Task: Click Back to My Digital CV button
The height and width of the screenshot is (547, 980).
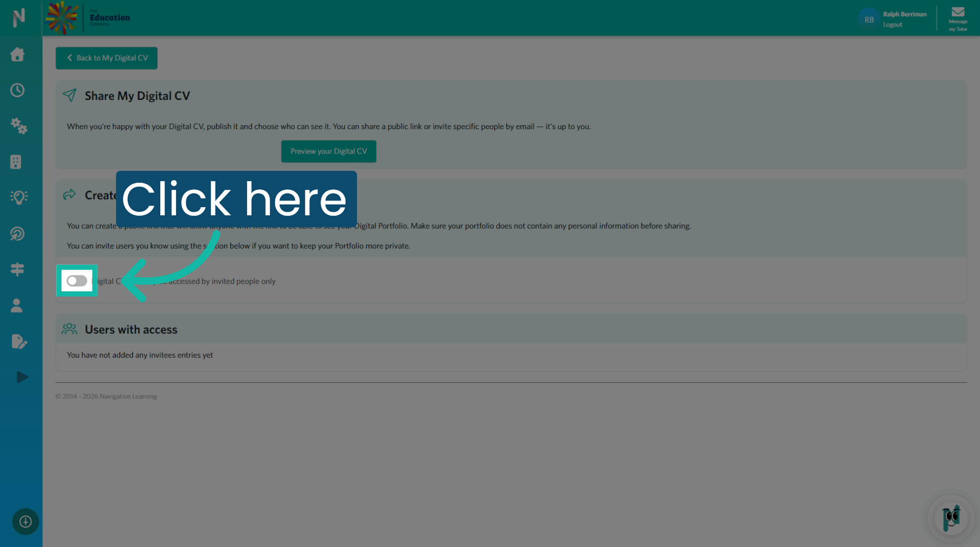Action: click(107, 58)
